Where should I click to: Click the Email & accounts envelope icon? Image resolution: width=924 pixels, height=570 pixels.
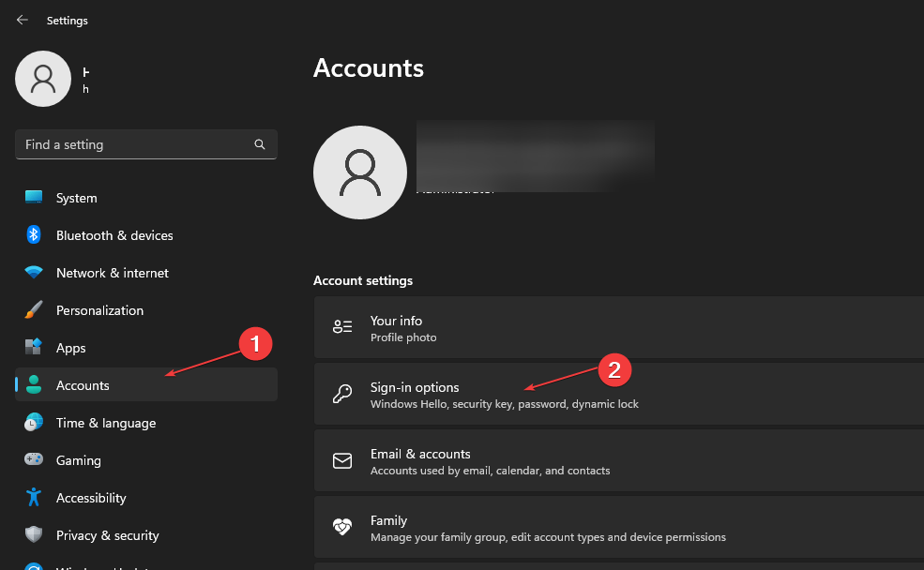(342, 460)
